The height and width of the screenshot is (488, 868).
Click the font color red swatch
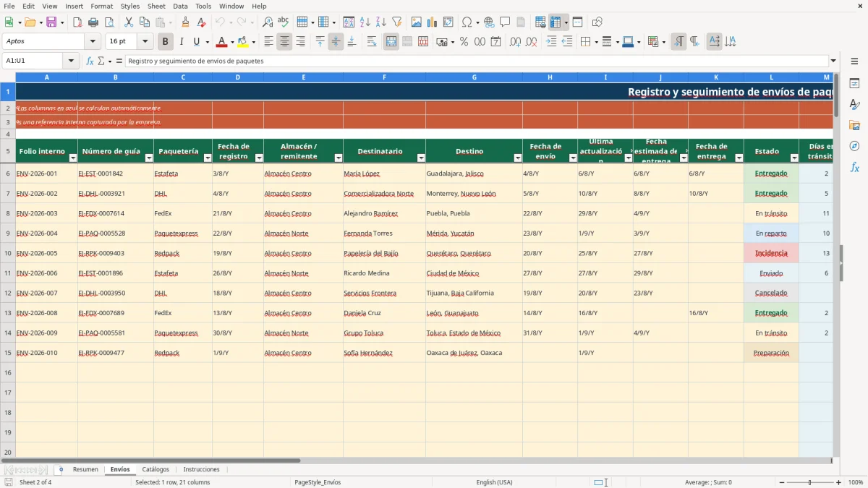tap(221, 42)
